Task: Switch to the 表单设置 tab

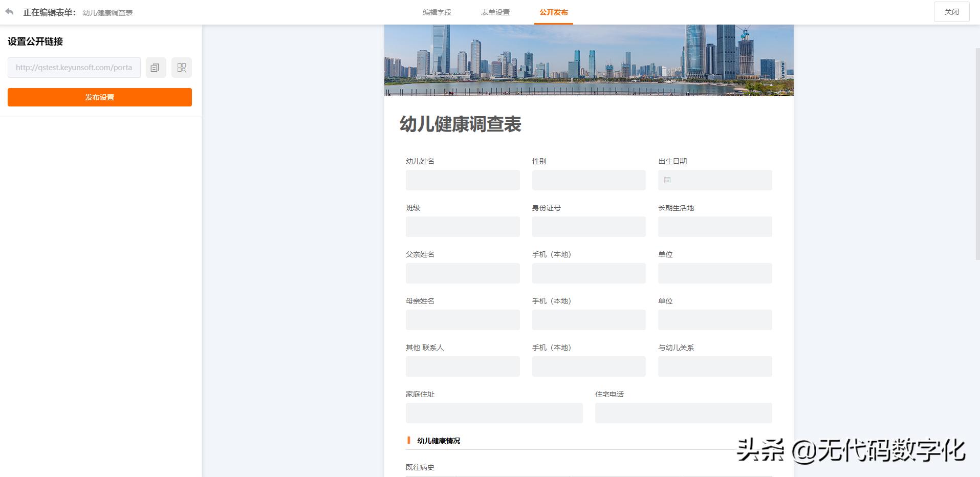Action: click(495, 12)
